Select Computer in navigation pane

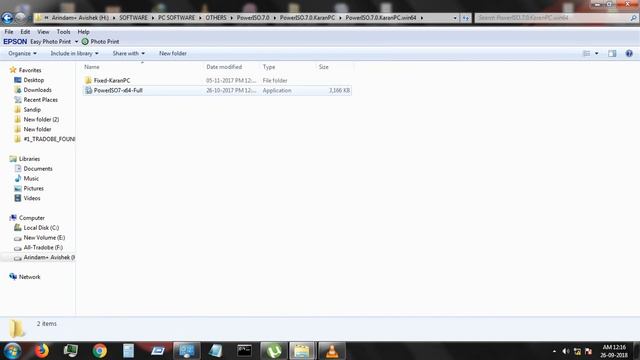(x=31, y=218)
